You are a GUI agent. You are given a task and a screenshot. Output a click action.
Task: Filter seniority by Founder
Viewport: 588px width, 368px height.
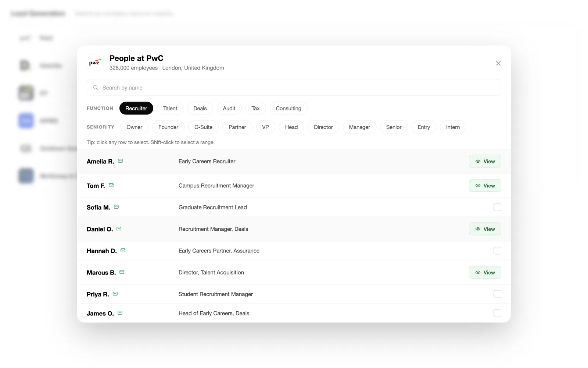click(168, 127)
